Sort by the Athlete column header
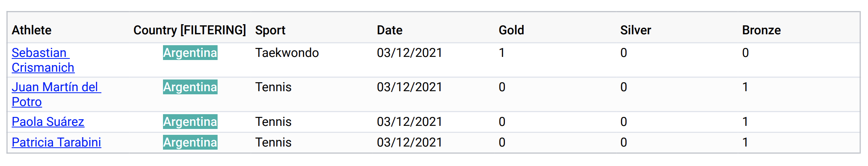 click(x=32, y=30)
